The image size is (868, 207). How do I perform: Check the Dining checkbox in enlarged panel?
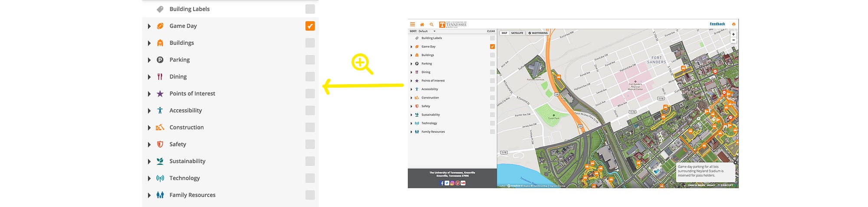[310, 77]
